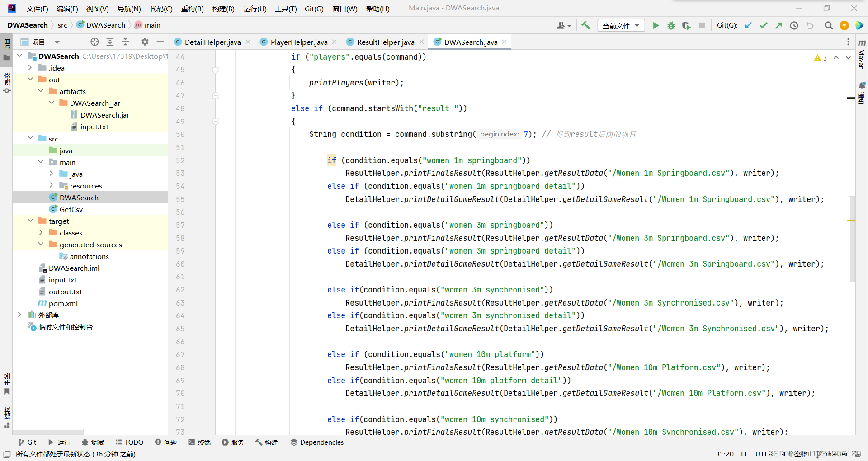Toggle fold marker at line 45
Screen dimensions: 868x461
tap(216, 70)
